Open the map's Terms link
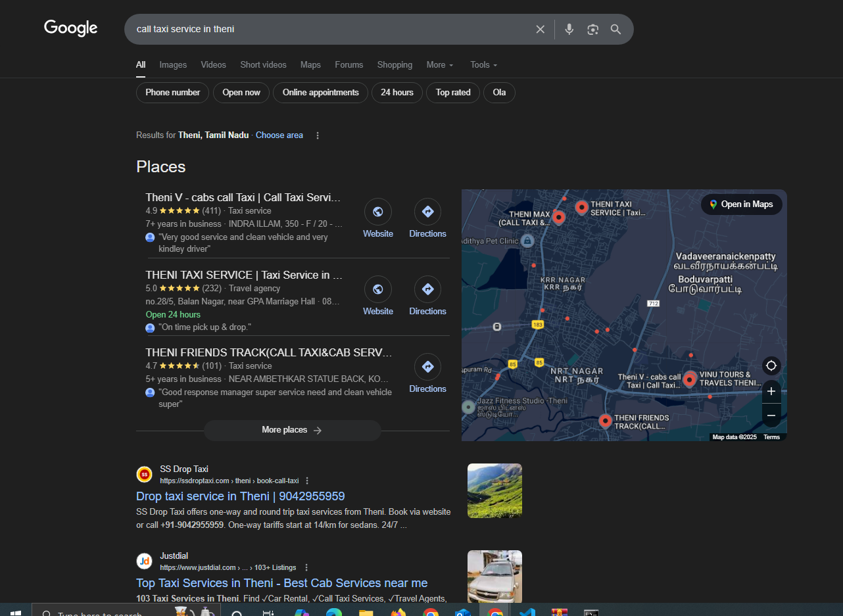 tap(771, 437)
